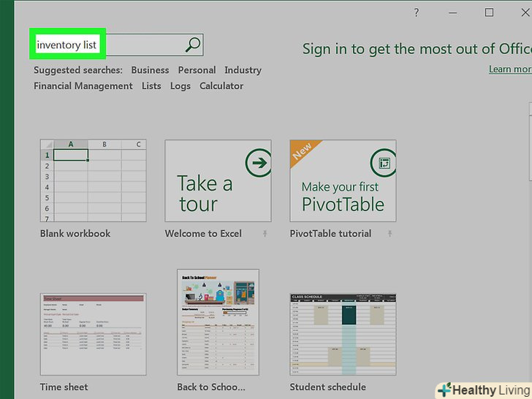Select the Business suggested search

(150, 70)
